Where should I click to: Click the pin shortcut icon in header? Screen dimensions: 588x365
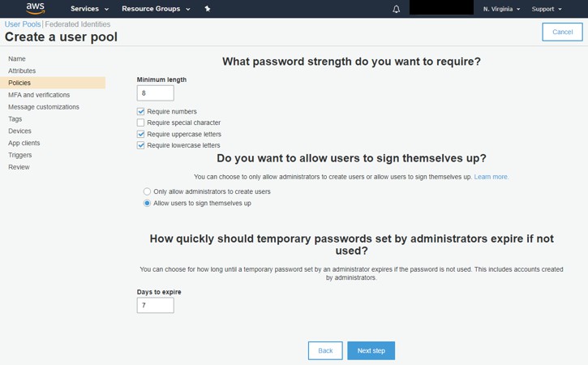coord(208,9)
